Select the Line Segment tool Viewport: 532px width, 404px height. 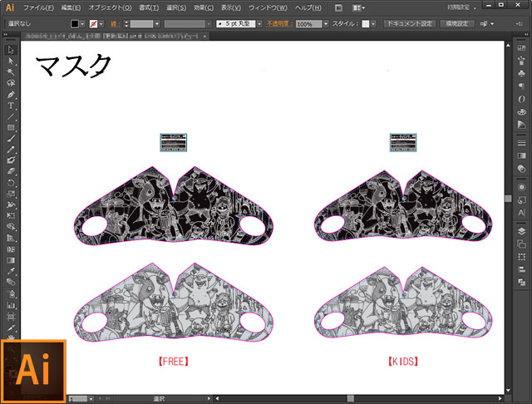coord(11,116)
